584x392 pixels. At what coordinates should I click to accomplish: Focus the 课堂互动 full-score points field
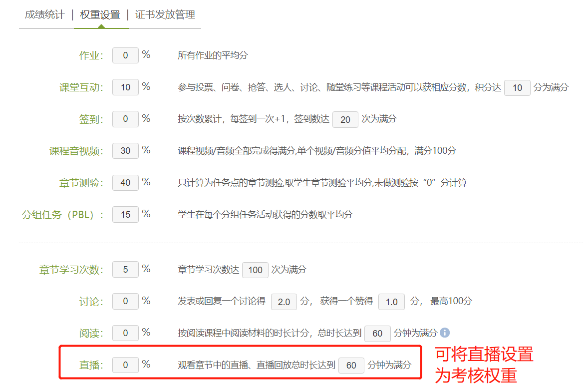[x=517, y=88]
